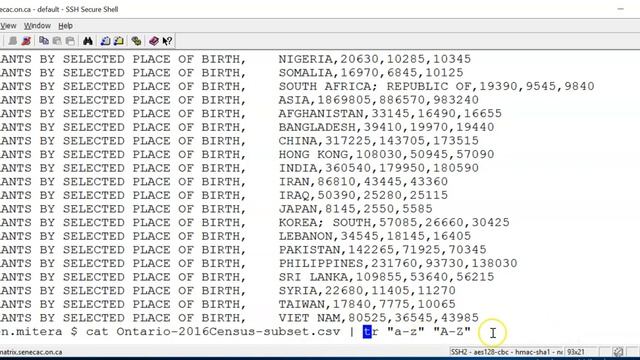Click the SOMALIA,16970,6845,10125 line
This screenshot has height=360, width=640.
[x=371, y=73]
